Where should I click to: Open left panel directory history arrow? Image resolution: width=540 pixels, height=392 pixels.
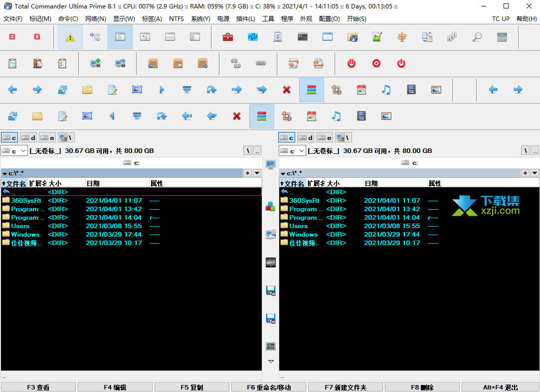pyautogui.click(x=257, y=173)
